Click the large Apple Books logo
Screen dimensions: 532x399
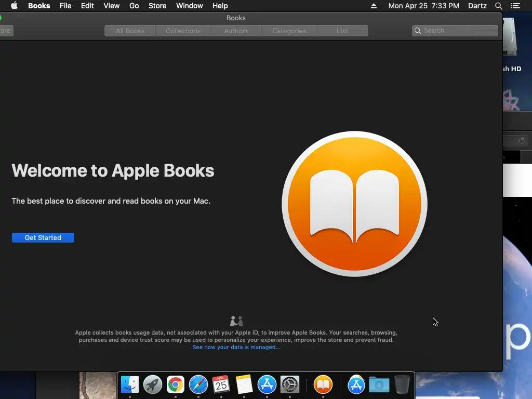[354, 204]
